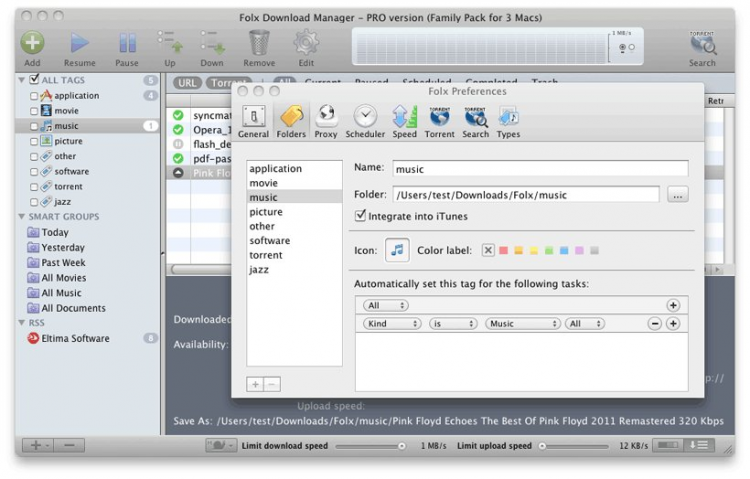The height and width of the screenshot is (479, 750).
Task: Select the URL filter tab
Action: pos(185,83)
